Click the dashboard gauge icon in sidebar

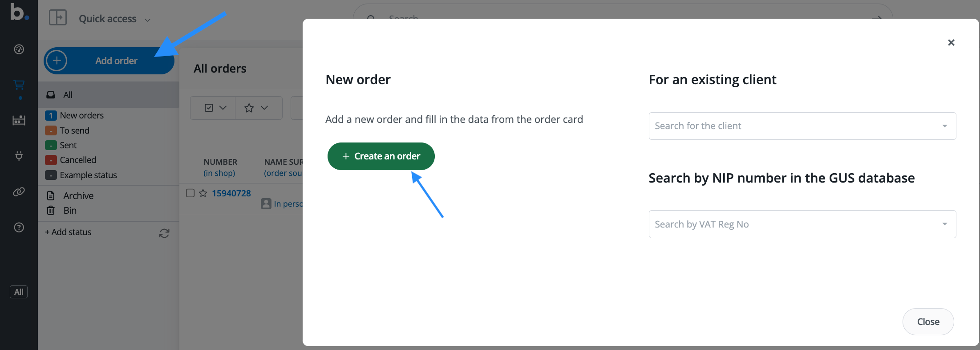(x=19, y=49)
